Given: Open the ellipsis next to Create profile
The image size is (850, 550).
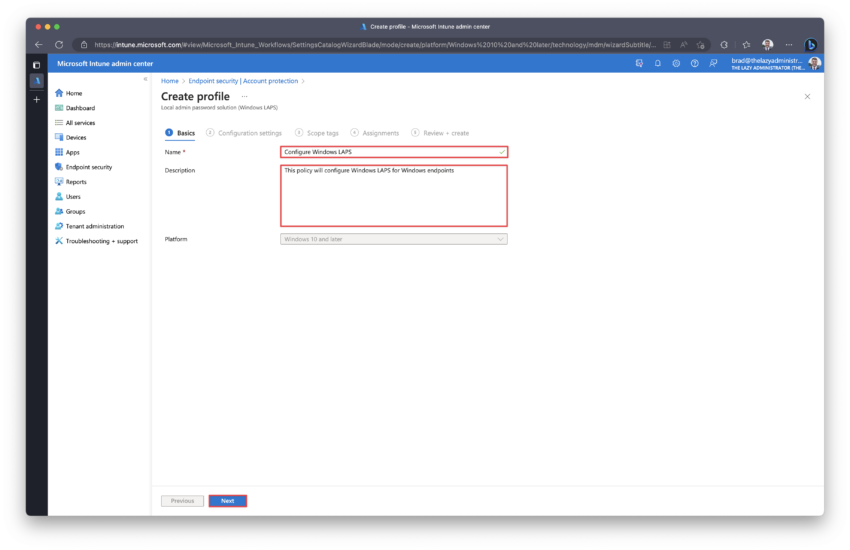Looking at the screenshot, I should tap(244, 96).
